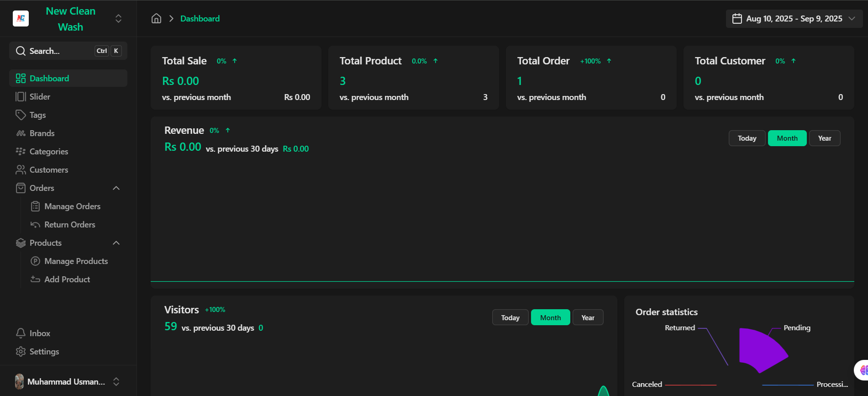Click the green Visitors chart peak
868x396 pixels.
pyautogui.click(x=604, y=391)
